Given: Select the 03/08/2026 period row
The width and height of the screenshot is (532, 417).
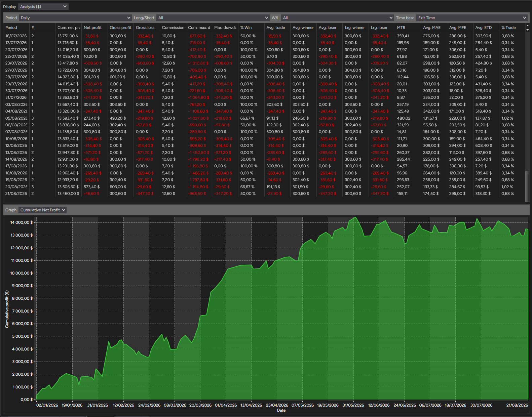Looking at the screenshot, I should (x=264, y=105).
